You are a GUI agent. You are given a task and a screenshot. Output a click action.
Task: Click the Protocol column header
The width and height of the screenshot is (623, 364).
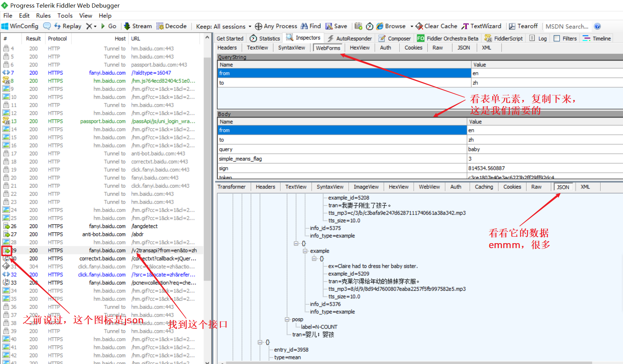(x=57, y=38)
